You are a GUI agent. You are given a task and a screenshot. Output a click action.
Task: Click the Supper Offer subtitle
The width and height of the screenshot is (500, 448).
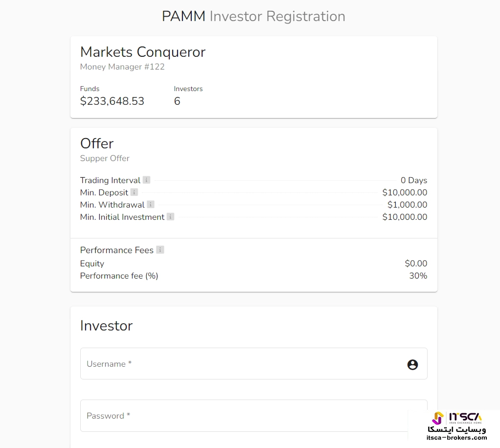[x=105, y=158]
